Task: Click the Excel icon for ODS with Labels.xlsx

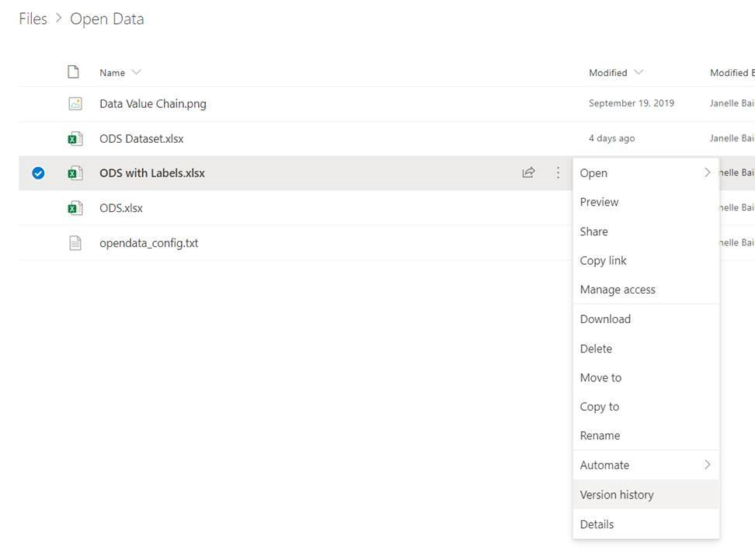Action: pyautogui.click(x=75, y=173)
